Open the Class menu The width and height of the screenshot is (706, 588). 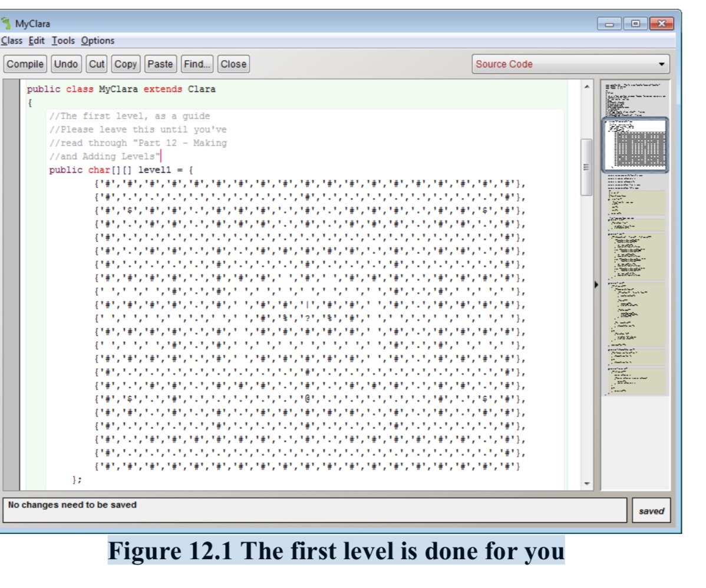click(12, 41)
